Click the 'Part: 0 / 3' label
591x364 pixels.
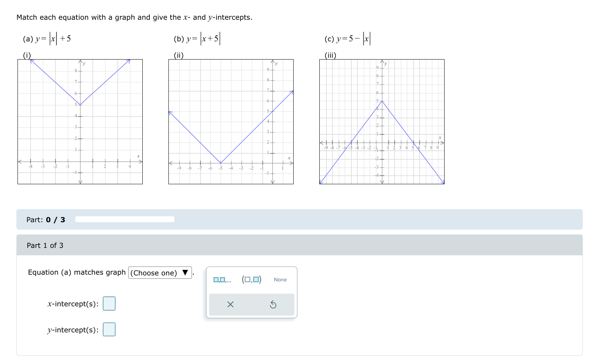[45, 220]
